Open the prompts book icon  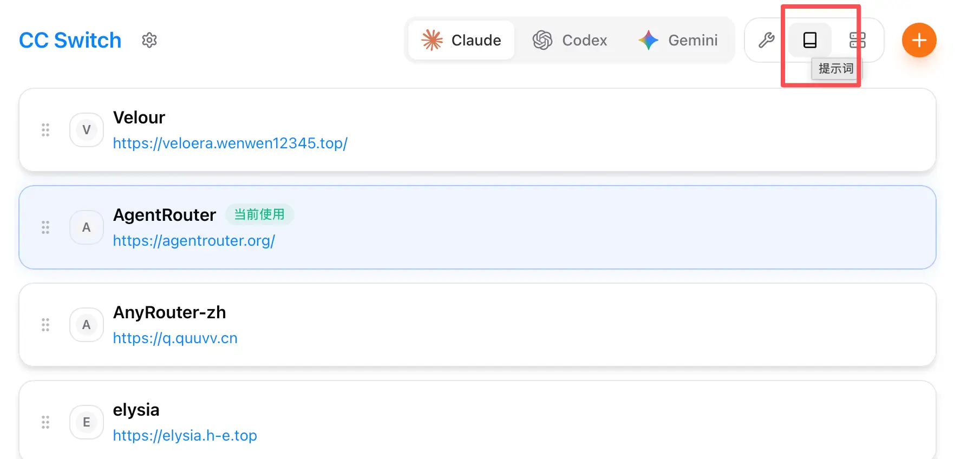(809, 40)
